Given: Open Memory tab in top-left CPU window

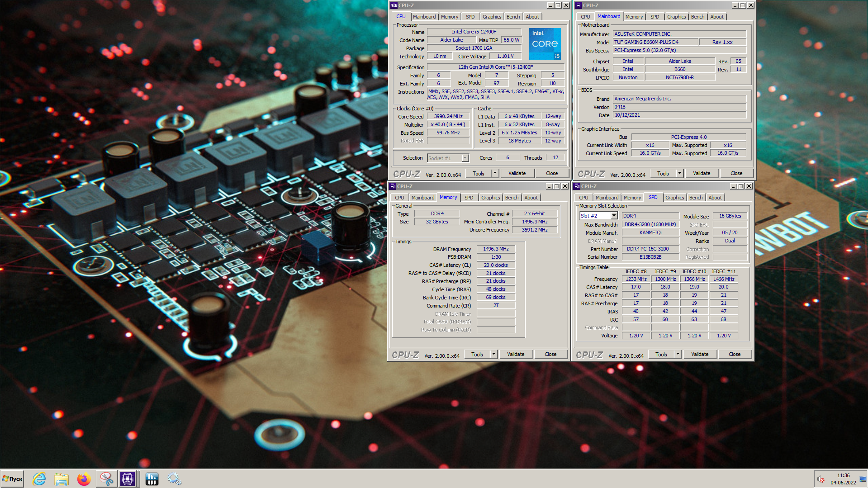Looking at the screenshot, I should point(450,17).
